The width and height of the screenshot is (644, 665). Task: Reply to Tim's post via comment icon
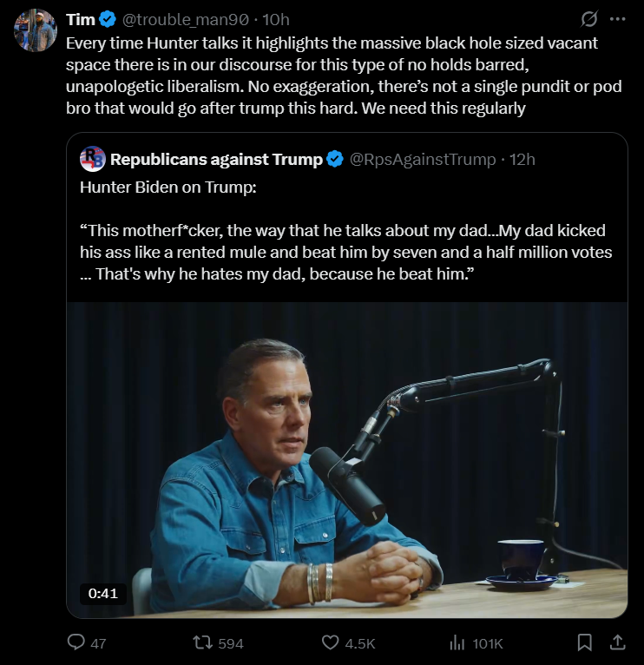click(76, 643)
